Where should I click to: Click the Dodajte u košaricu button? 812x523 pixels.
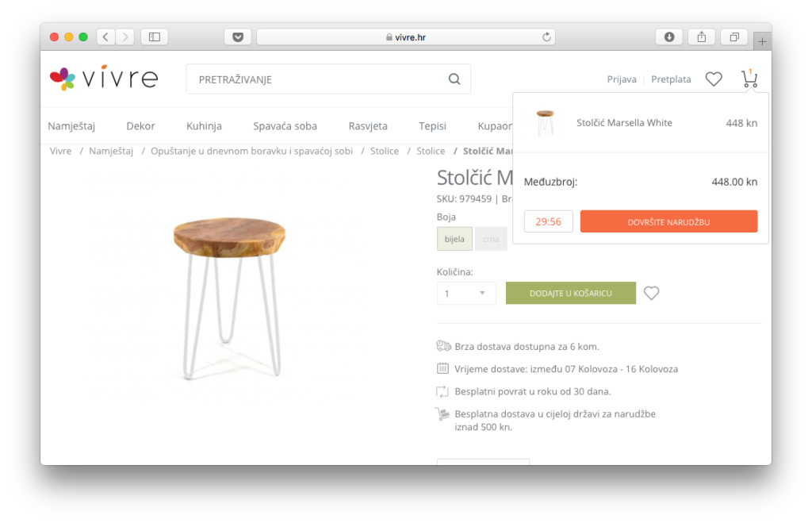[571, 293]
